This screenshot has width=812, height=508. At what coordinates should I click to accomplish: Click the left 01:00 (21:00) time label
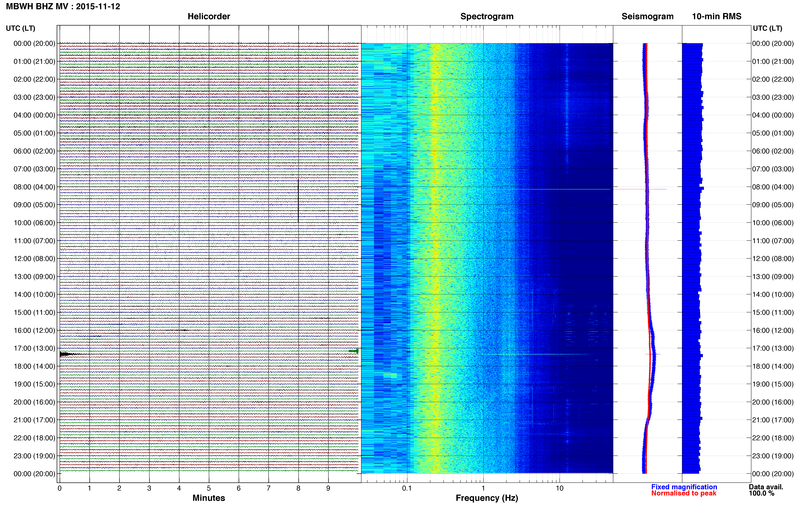[34, 62]
